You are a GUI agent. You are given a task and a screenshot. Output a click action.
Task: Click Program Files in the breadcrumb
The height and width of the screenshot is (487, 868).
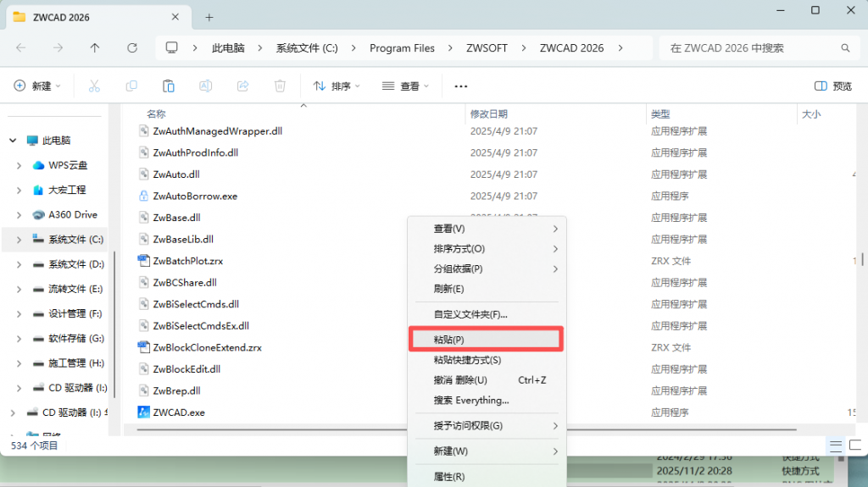[402, 48]
